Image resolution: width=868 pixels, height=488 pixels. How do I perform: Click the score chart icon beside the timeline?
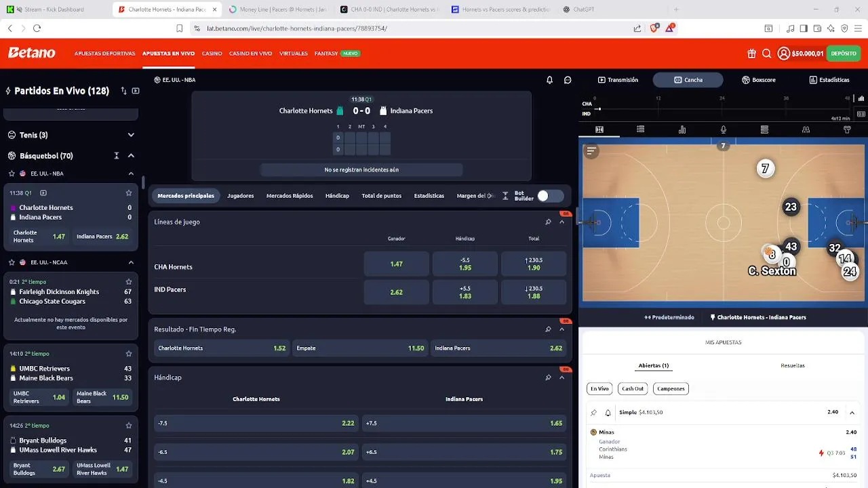tap(861, 99)
